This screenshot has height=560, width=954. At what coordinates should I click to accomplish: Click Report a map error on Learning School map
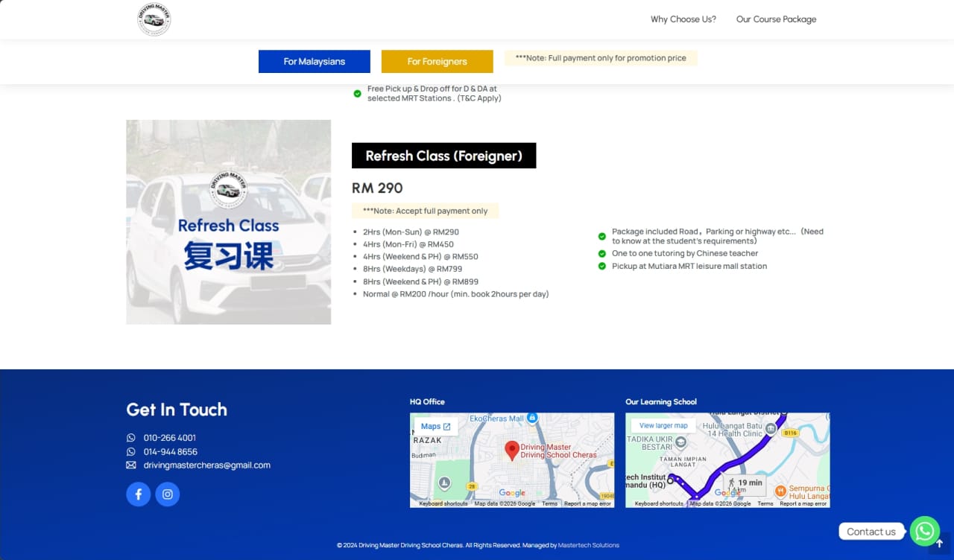803,504
